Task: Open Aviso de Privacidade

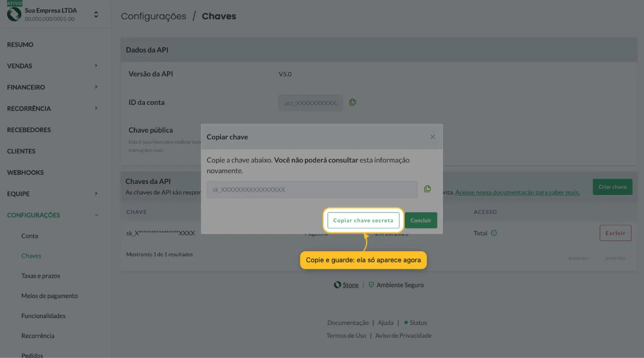Action: pyautogui.click(x=403, y=336)
